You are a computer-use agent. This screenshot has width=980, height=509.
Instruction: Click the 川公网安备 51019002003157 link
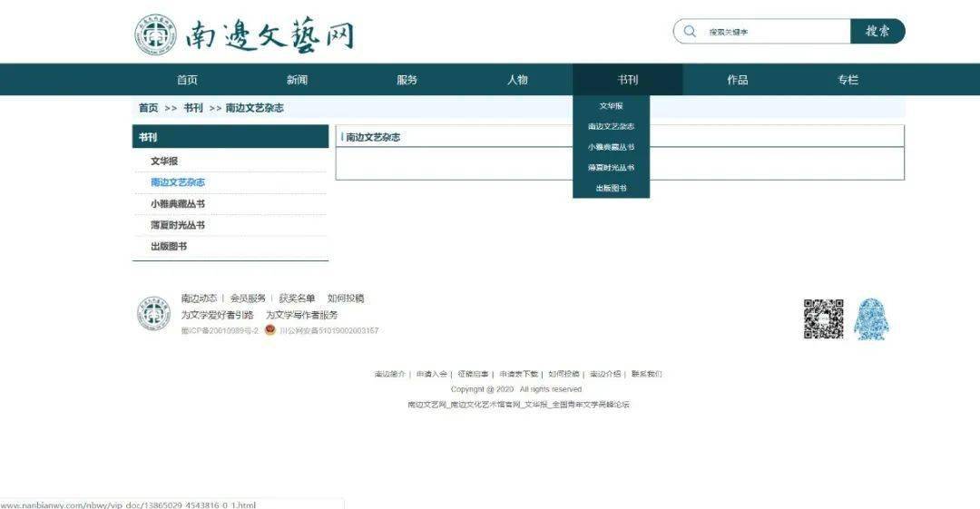tap(328, 330)
